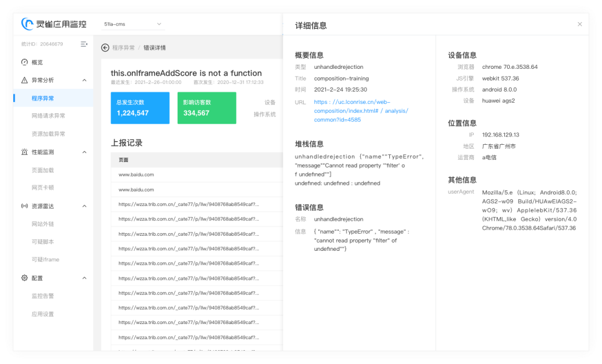Click the 资源雷达 radar signal icon
This screenshot has width=602, height=364.
click(24, 206)
